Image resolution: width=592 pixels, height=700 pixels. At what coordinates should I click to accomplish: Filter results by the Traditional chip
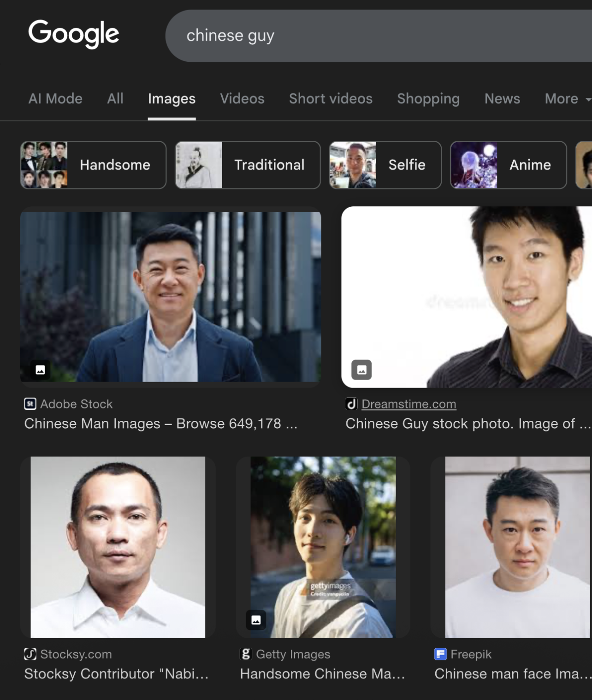point(248,165)
